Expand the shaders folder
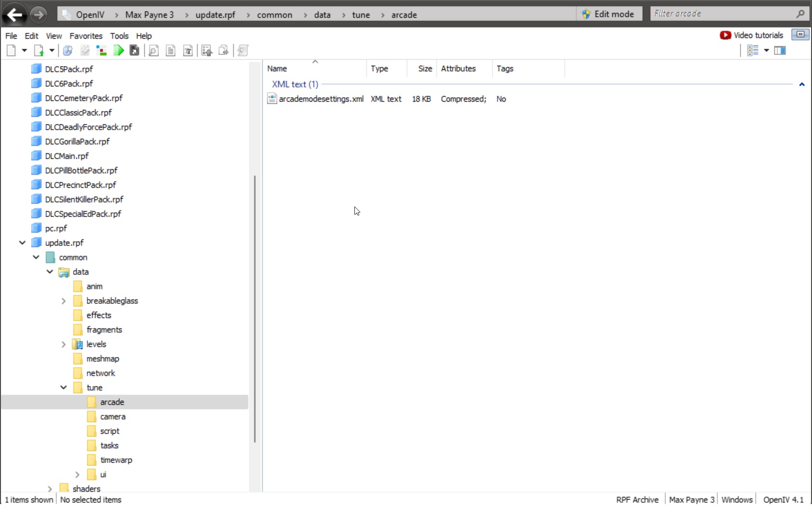Viewport: 812px width, 506px height. pyautogui.click(x=50, y=489)
